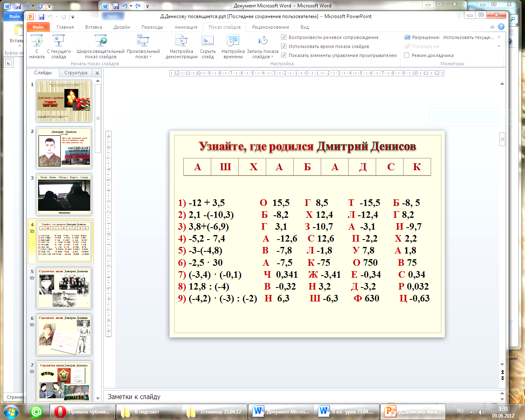
Task: Switch to Слайды pane tab
Action: 43,73
